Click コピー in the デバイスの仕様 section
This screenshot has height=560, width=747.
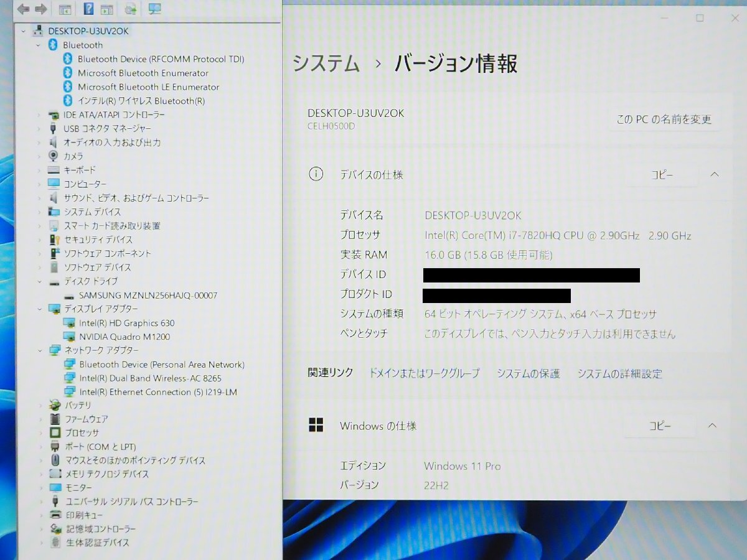tap(662, 175)
